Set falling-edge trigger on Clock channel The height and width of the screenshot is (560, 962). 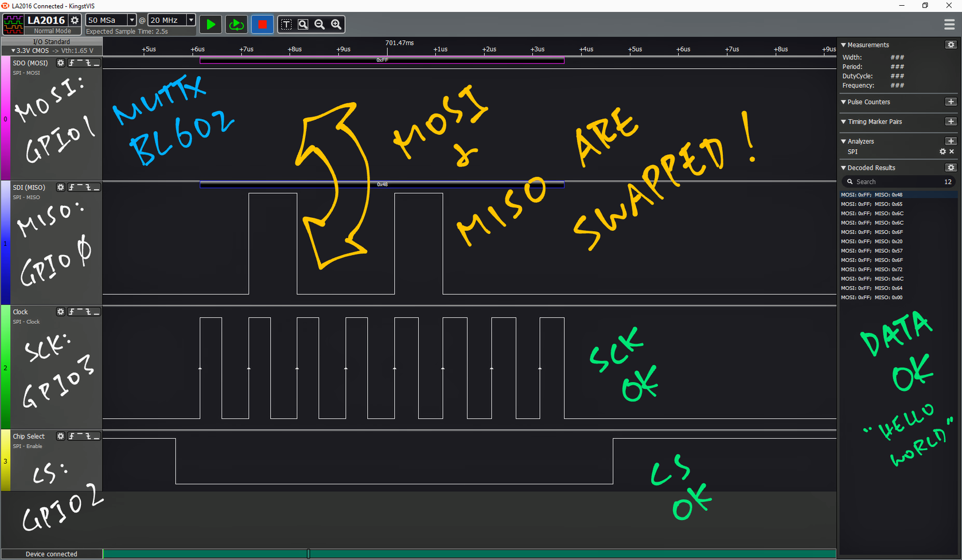[x=88, y=312]
